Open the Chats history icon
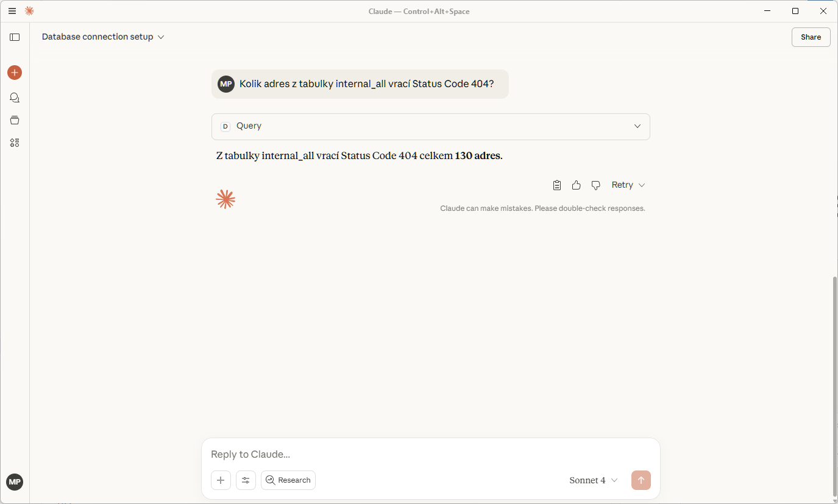Viewport: 838px width, 504px height. 15,98
